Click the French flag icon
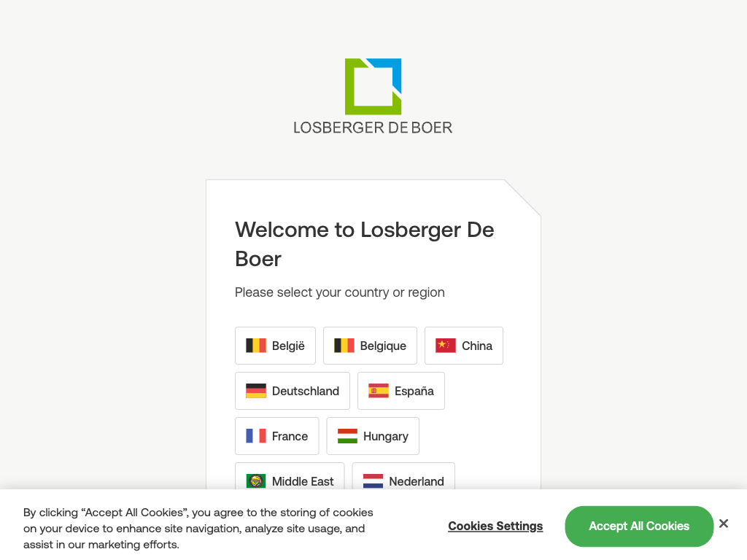This screenshot has height=560, width=747. pos(256,436)
